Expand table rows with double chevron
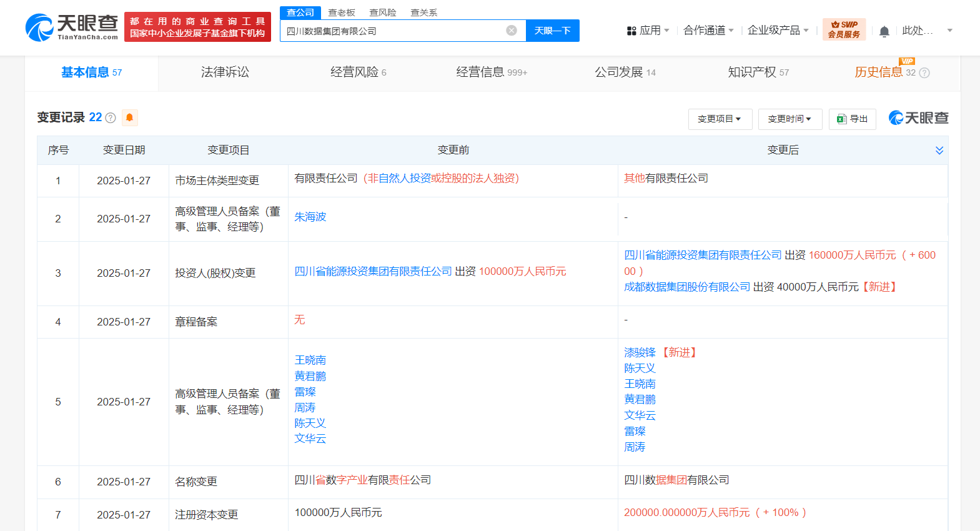 point(939,151)
